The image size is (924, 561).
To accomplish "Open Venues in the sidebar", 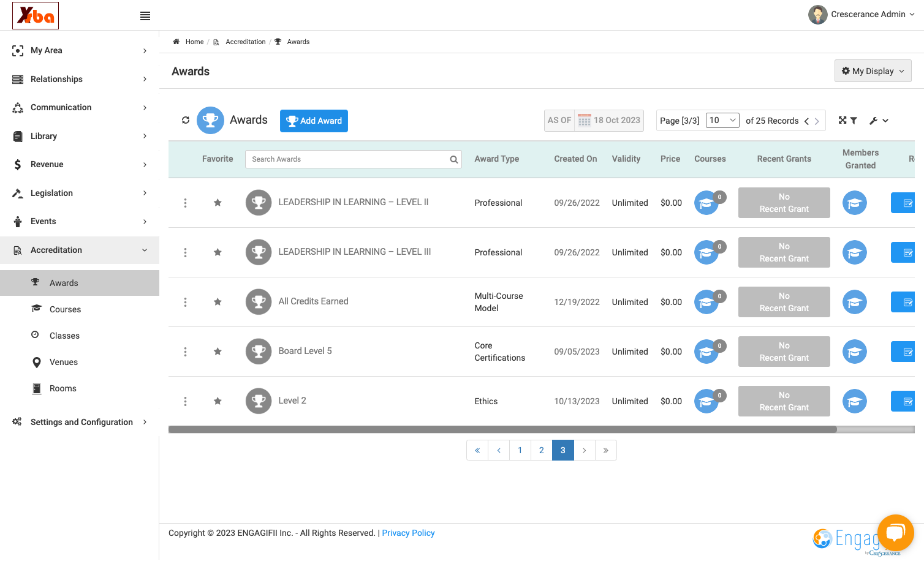I will point(64,362).
